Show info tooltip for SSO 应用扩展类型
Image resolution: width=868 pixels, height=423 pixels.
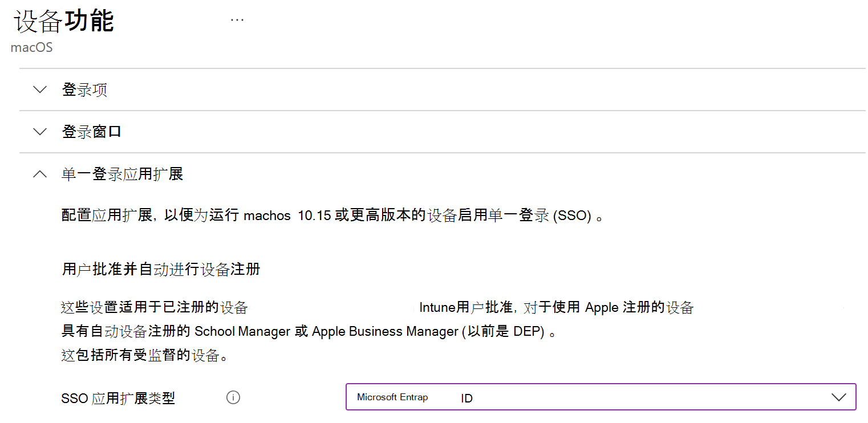coord(233,397)
